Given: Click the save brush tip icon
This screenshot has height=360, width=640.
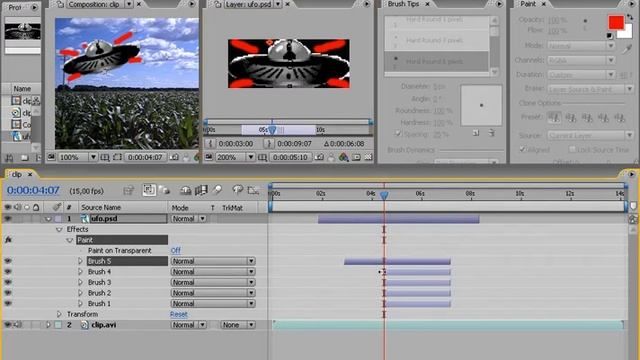Looking at the screenshot, I should (476, 133).
